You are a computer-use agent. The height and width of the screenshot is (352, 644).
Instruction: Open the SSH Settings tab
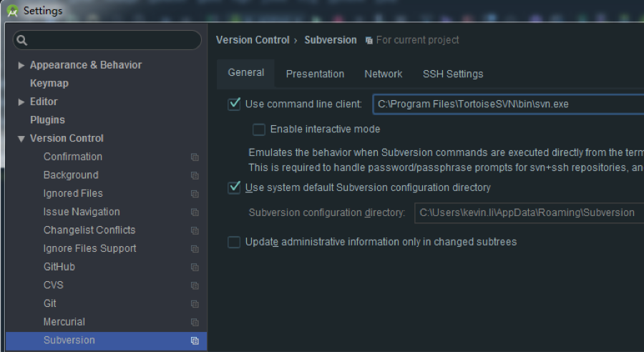pos(453,74)
